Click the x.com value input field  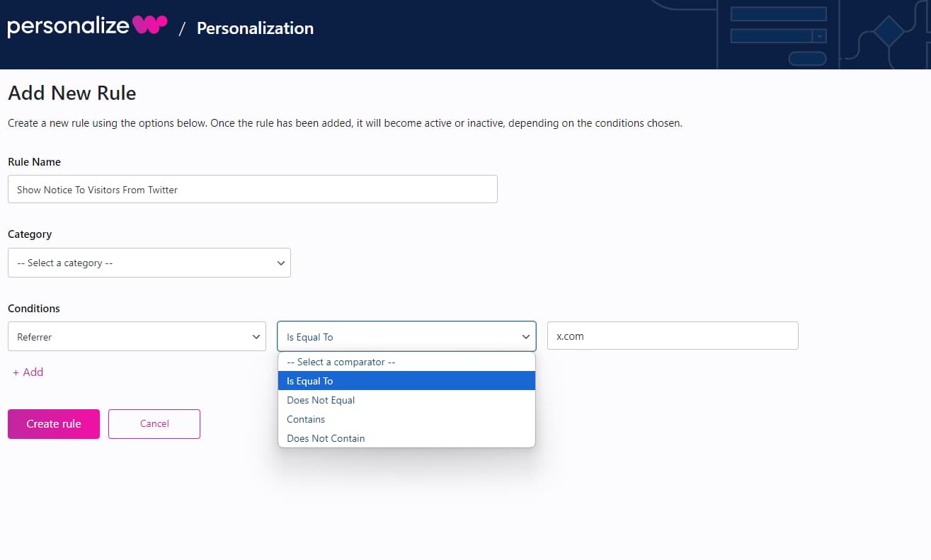click(673, 336)
